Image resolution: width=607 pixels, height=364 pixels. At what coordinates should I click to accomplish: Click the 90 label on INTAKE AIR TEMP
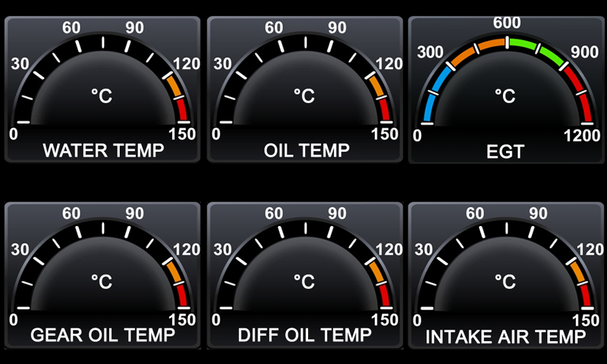point(539,213)
